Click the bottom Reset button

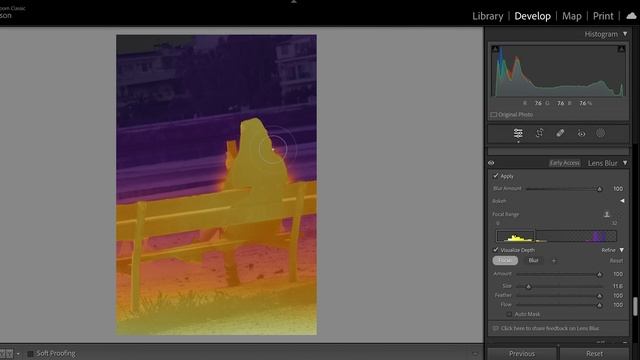(594, 353)
